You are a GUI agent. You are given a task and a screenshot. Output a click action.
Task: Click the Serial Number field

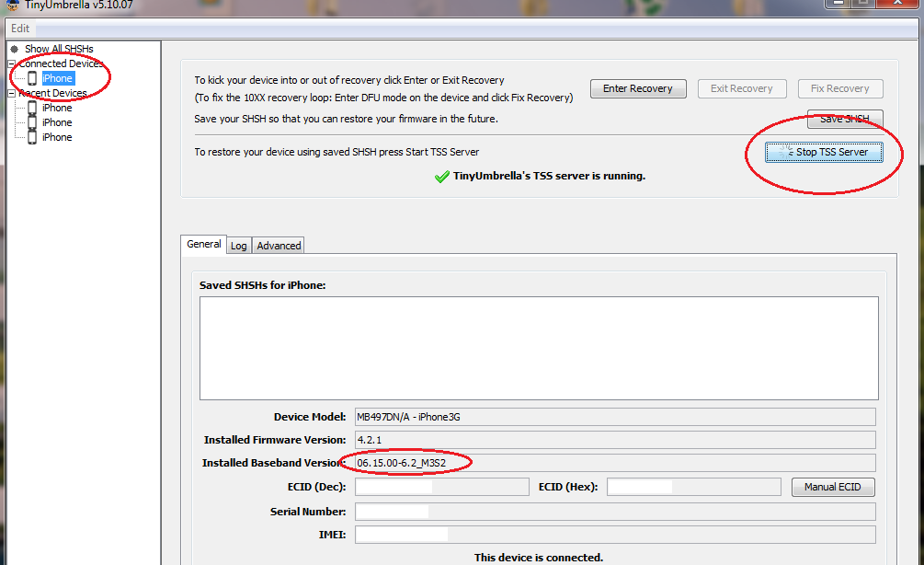coord(615,512)
